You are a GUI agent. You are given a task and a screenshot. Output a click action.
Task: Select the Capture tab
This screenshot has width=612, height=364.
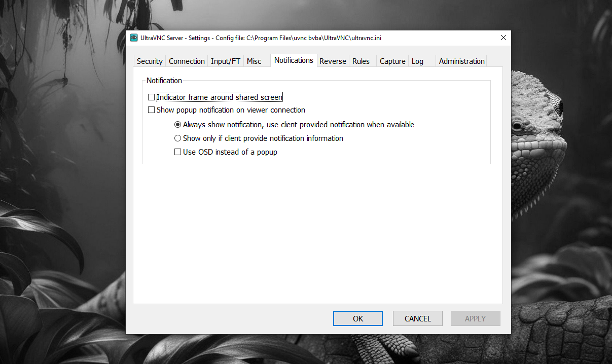pyautogui.click(x=392, y=61)
